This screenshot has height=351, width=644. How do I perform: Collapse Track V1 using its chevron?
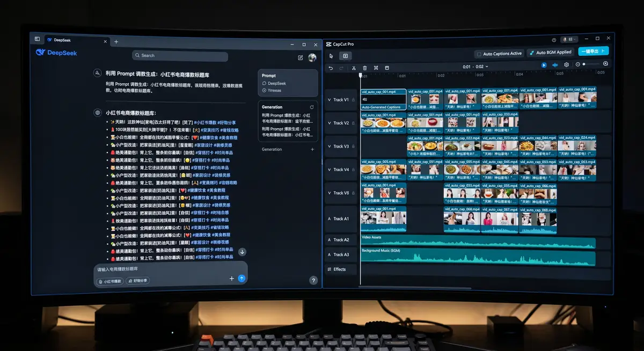coord(329,100)
